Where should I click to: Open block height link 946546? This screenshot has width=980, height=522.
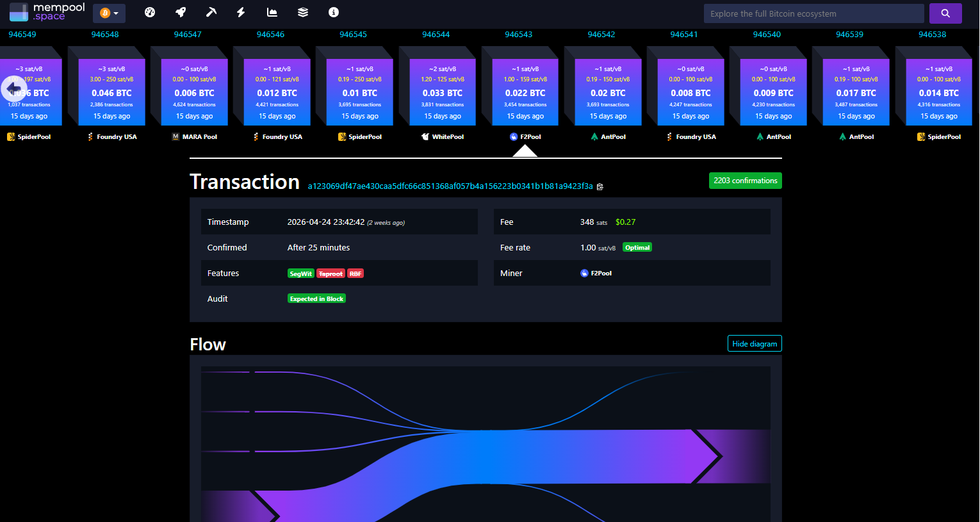(270, 35)
